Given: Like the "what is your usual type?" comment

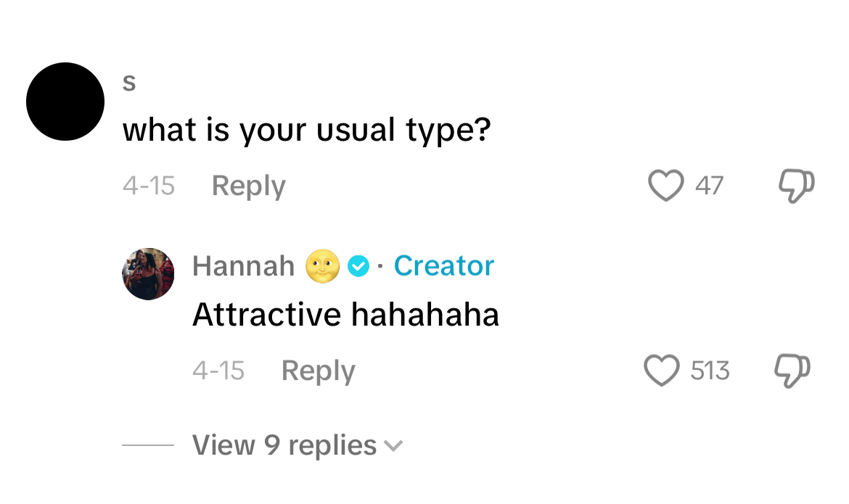Looking at the screenshot, I should [x=665, y=186].
